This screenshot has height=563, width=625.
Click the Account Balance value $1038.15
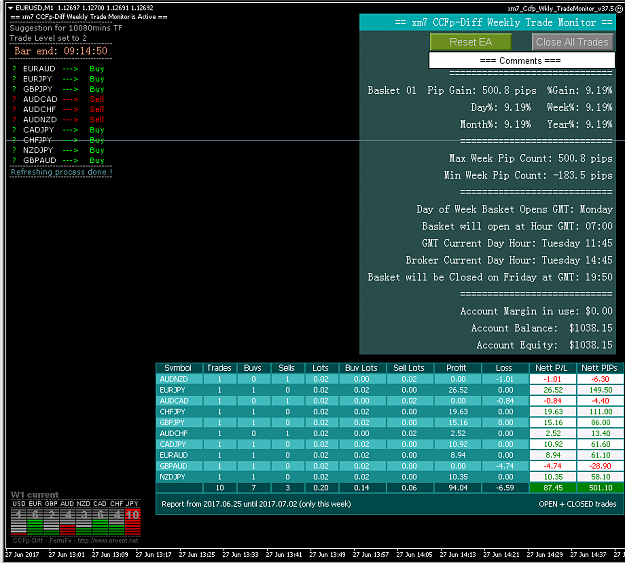[590, 328]
